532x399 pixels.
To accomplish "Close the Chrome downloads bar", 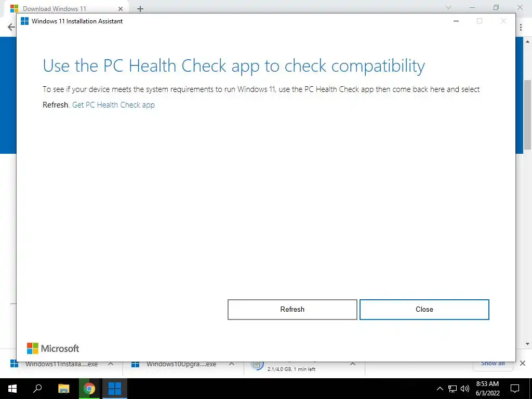I will (523, 363).
